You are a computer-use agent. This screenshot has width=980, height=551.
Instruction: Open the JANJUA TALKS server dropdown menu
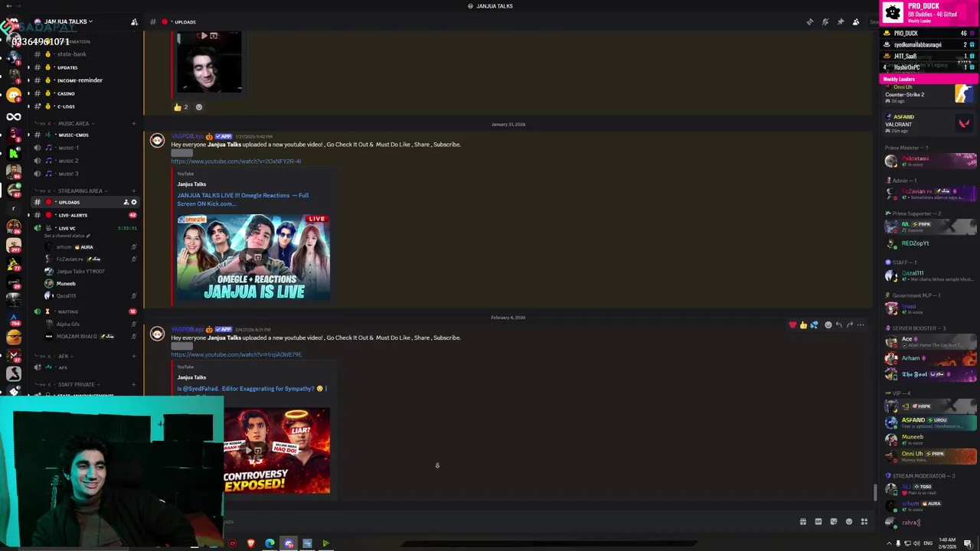coord(69,21)
